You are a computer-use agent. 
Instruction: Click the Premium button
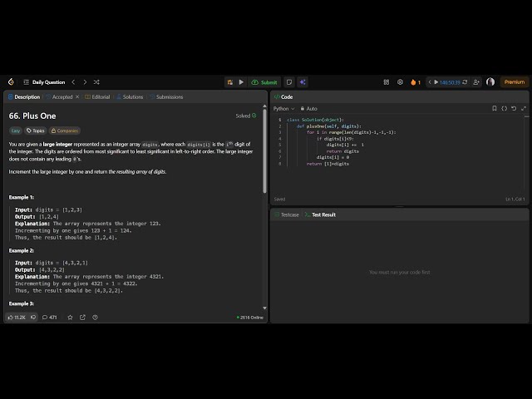tap(514, 82)
